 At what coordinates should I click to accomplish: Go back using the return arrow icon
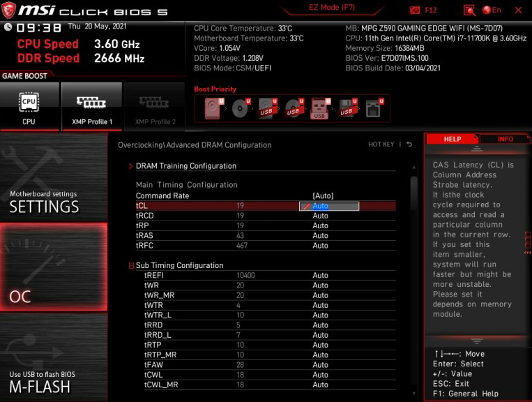pos(409,144)
